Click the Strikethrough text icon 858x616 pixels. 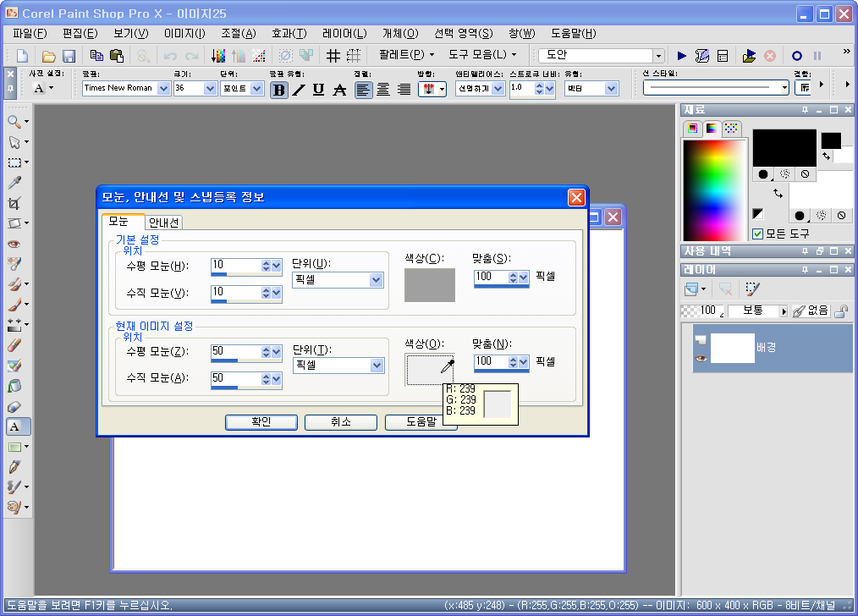point(340,89)
